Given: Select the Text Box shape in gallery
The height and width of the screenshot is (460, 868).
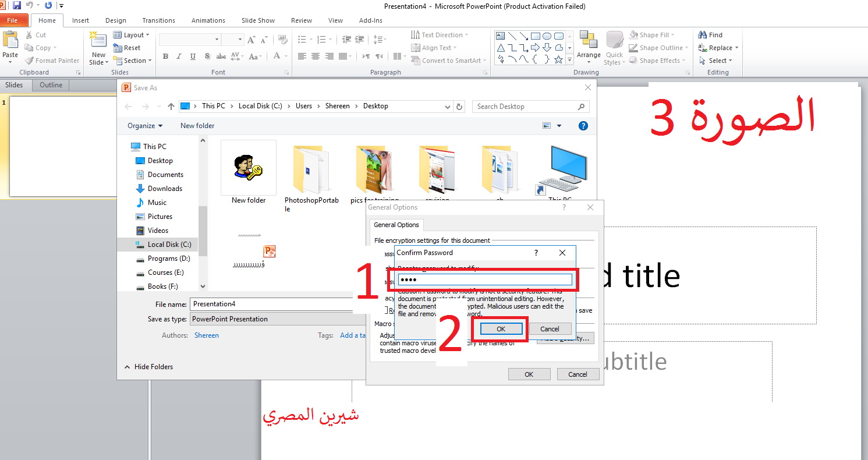Looking at the screenshot, I should 501,36.
